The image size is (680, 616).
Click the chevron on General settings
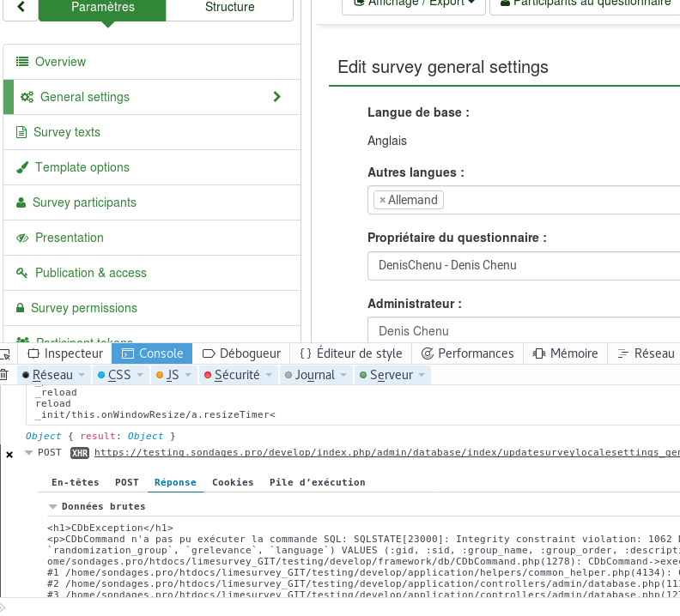[276, 97]
